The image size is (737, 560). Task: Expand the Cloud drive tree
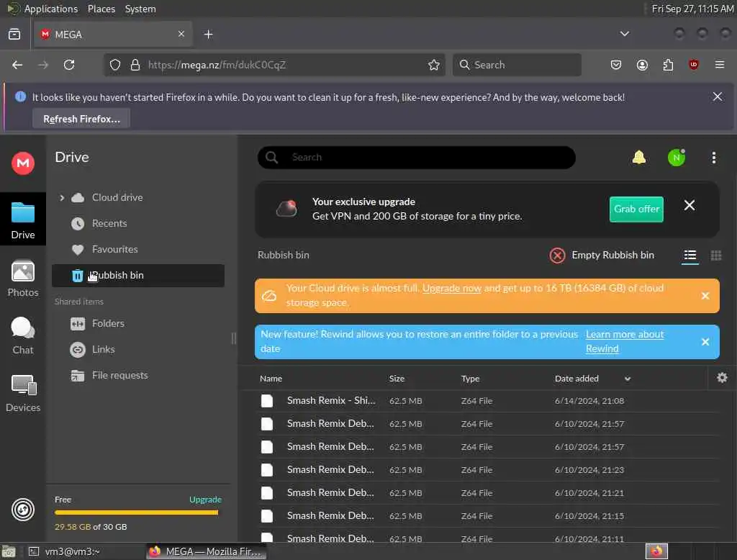click(62, 198)
